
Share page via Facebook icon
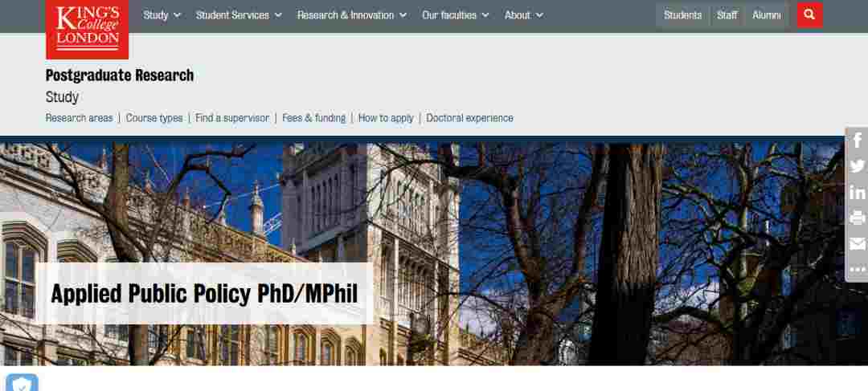(x=858, y=140)
